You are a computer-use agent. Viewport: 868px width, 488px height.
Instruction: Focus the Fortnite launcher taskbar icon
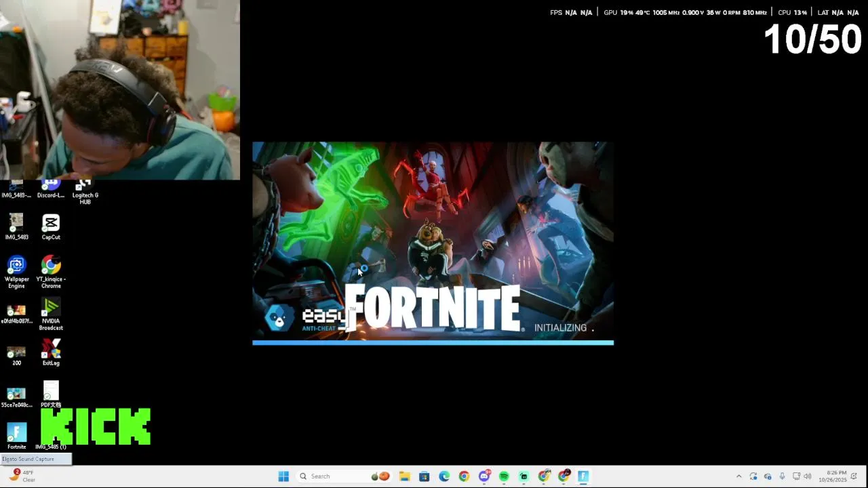[583, 476]
